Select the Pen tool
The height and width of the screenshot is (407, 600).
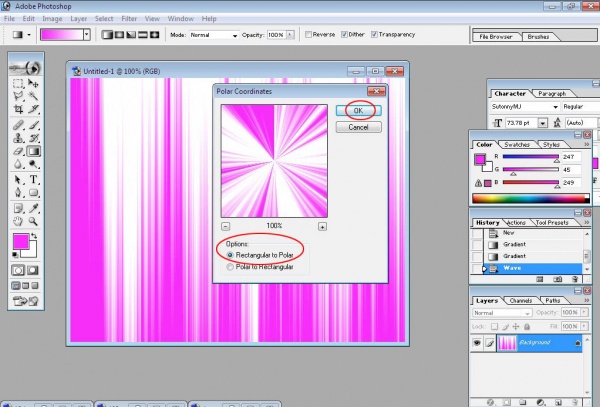coord(18,192)
